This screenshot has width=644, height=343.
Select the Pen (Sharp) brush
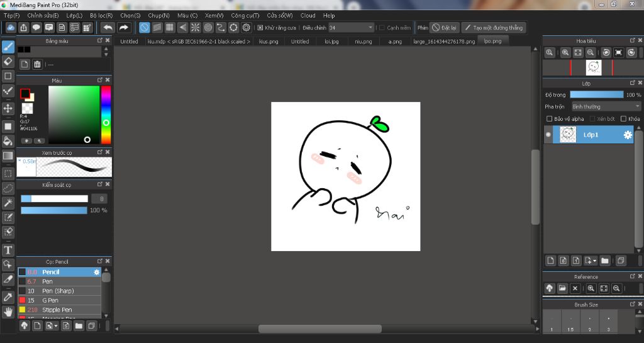59,291
